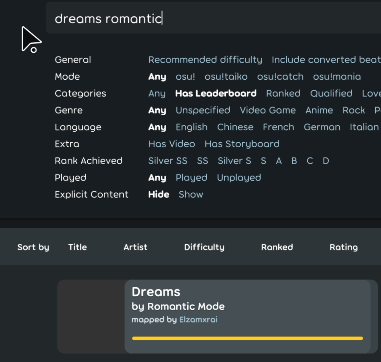Toggle Recommended difficulty filter

(x=205, y=60)
